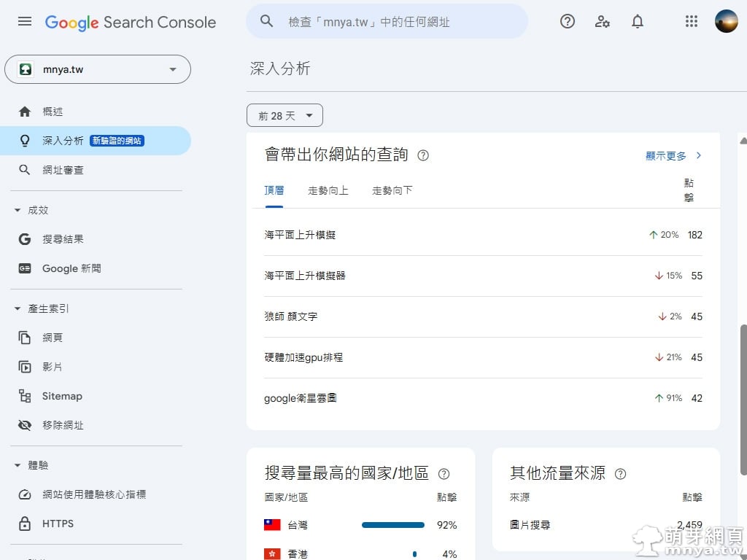Open user and property settings icon
The width and height of the screenshot is (747, 560).
point(603,22)
